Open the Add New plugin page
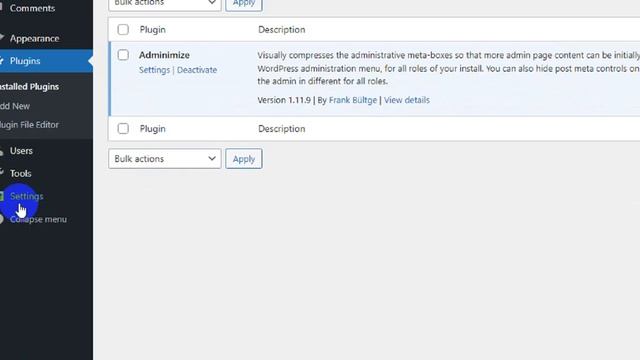This screenshot has width=640, height=360. pyautogui.click(x=15, y=106)
